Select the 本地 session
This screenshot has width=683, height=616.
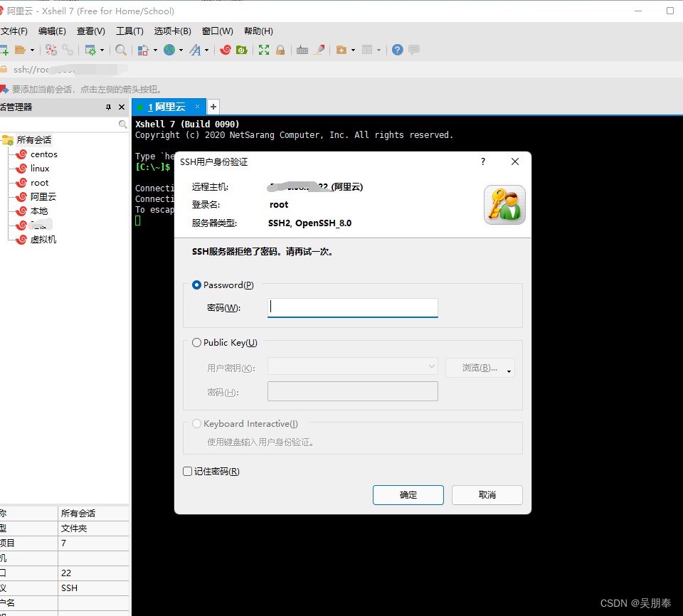(x=38, y=211)
